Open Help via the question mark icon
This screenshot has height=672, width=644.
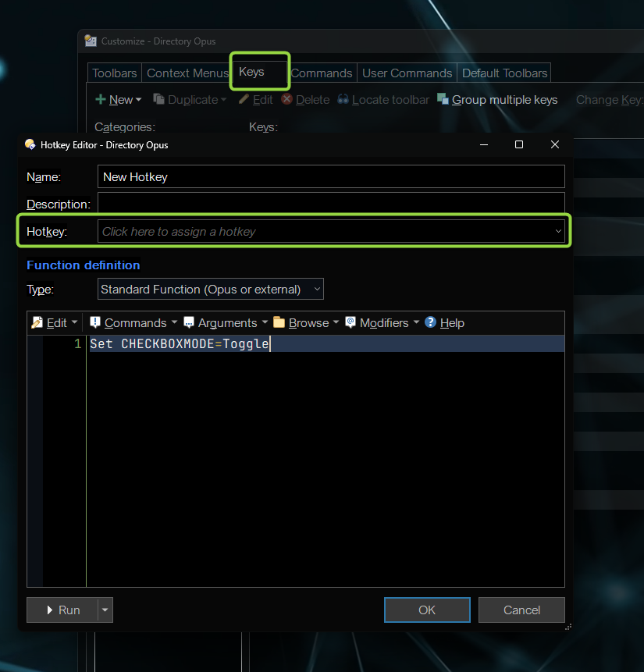coord(430,322)
